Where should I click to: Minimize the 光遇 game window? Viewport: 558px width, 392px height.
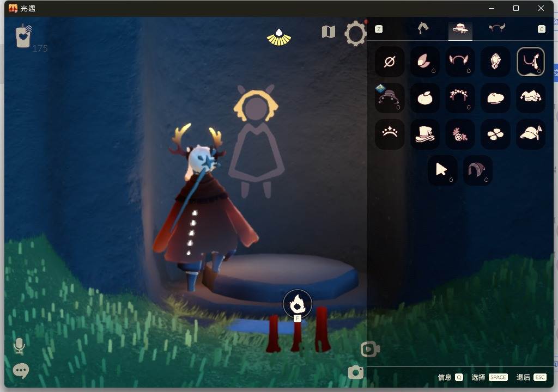click(x=492, y=8)
